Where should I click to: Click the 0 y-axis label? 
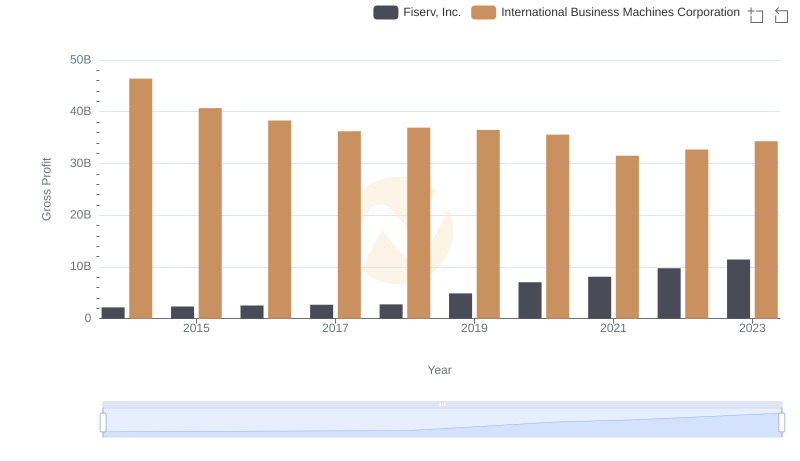coord(88,319)
